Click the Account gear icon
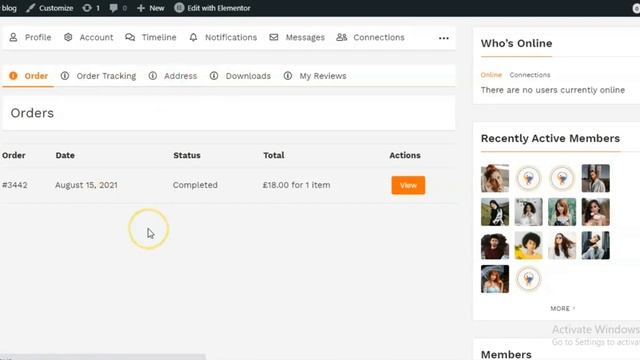Viewport: 640px width, 360px height. [68, 37]
